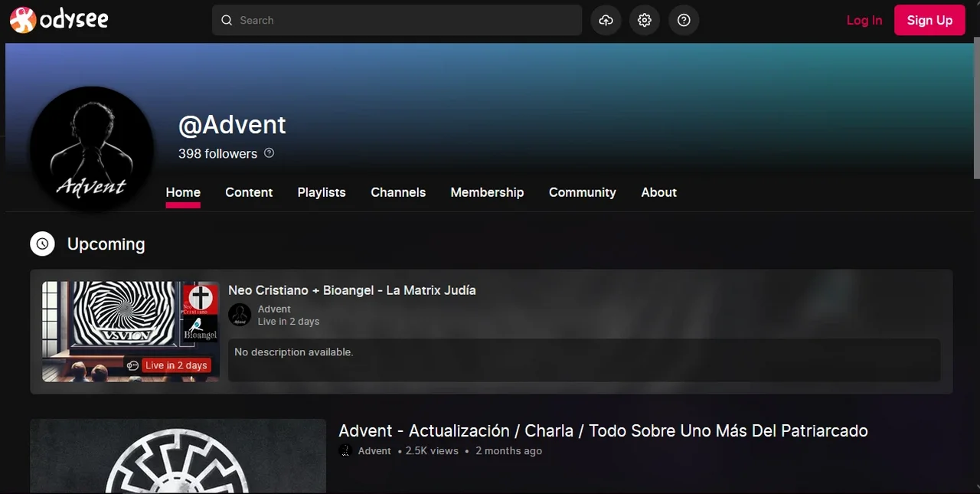980x494 pixels.
Task: Open the About tab
Action: [658, 192]
